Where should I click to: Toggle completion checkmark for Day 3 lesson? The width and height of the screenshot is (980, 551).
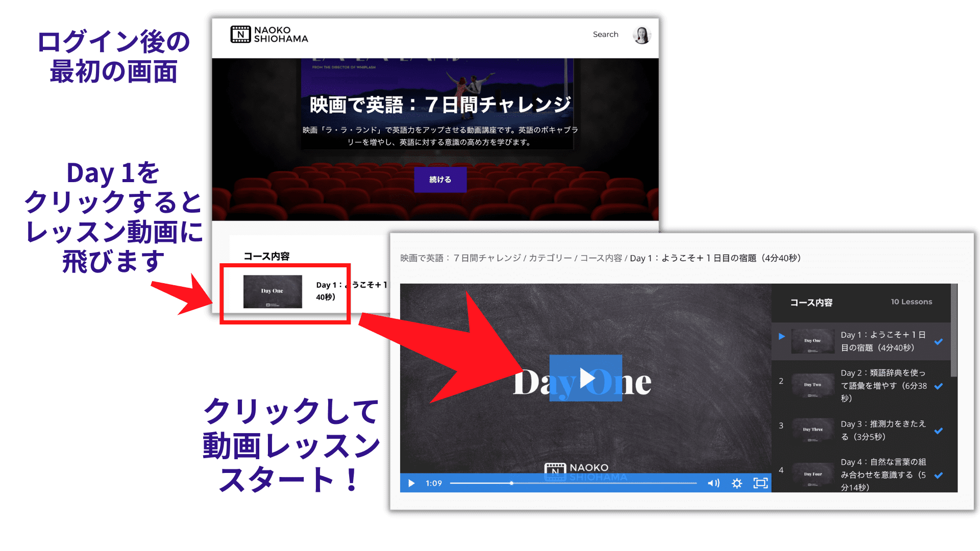tap(938, 431)
